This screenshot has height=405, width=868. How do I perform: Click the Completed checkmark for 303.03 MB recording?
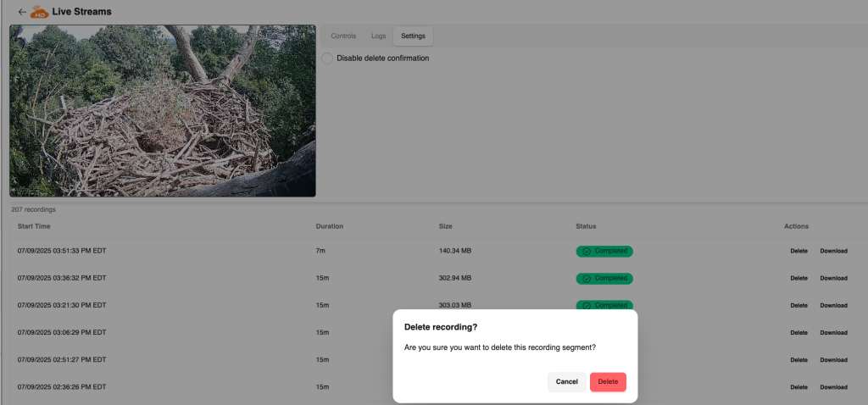(587, 306)
